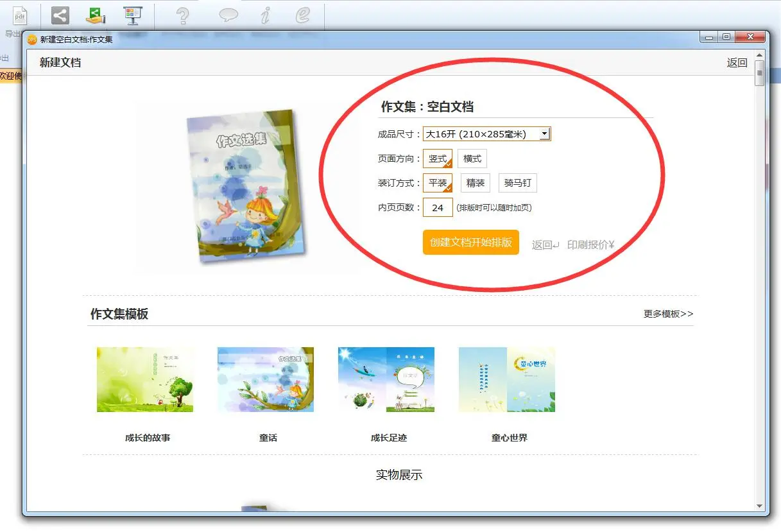
Task: Click the orange dialog title bar app icon
Action: (32, 39)
